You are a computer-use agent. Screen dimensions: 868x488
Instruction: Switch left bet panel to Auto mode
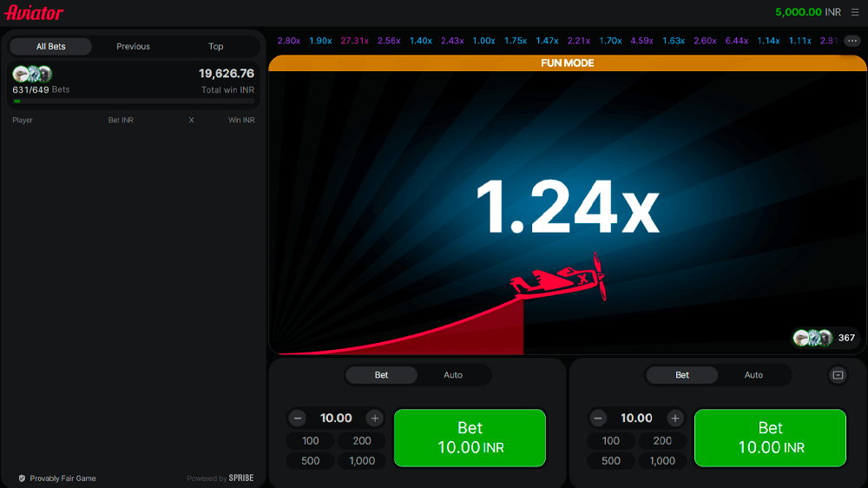(453, 375)
